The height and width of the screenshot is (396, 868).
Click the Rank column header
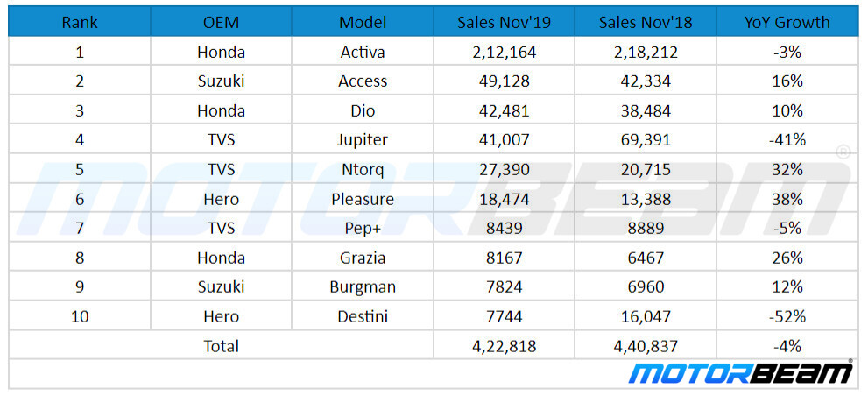(80, 22)
